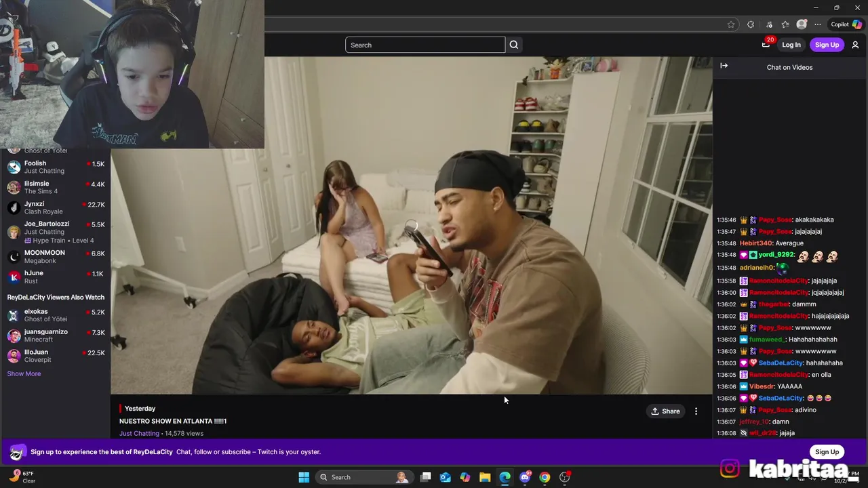The width and height of the screenshot is (868, 488).
Task: Open the user account menu icon
Action: [855, 45]
